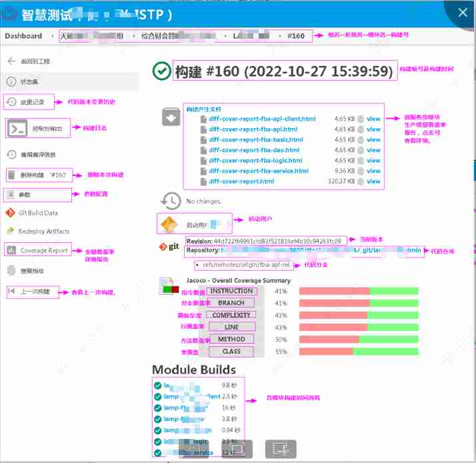This screenshot has height=463, width=476.
Task: Click the No changes history clock icon
Action: point(171,200)
